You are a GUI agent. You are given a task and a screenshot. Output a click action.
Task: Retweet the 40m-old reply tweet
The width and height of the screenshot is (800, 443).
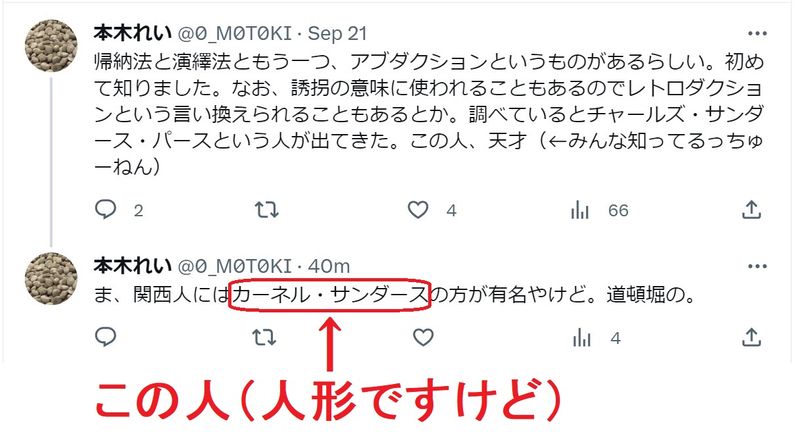click(265, 337)
